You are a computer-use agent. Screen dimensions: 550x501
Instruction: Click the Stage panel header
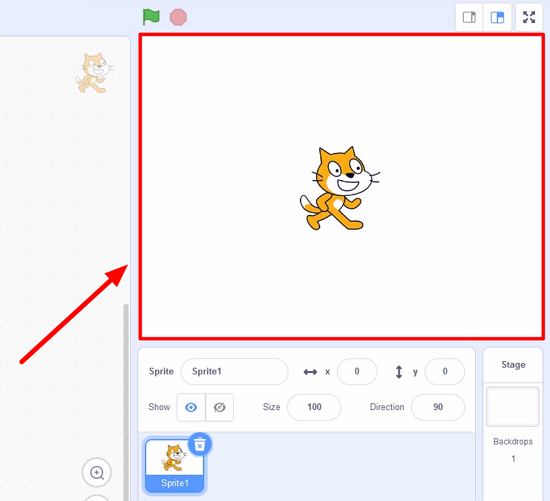(x=513, y=365)
